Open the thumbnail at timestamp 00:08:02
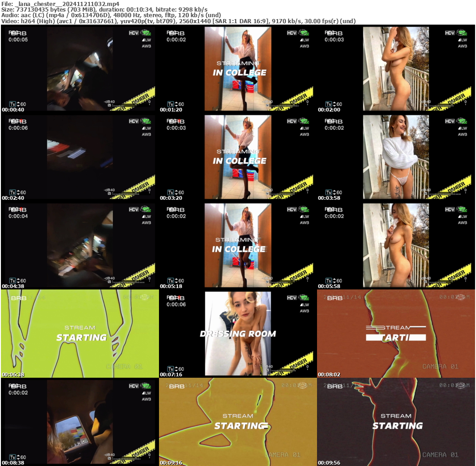476x466 pixels. coord(396,334)
